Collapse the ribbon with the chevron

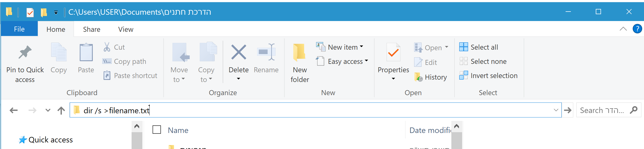coord(623,29)
